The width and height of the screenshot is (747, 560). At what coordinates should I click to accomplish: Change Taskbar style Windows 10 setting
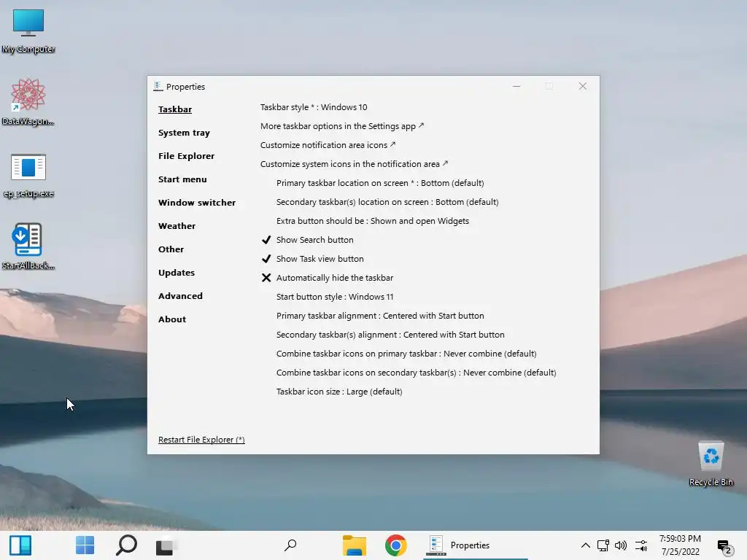click(314, 108)
